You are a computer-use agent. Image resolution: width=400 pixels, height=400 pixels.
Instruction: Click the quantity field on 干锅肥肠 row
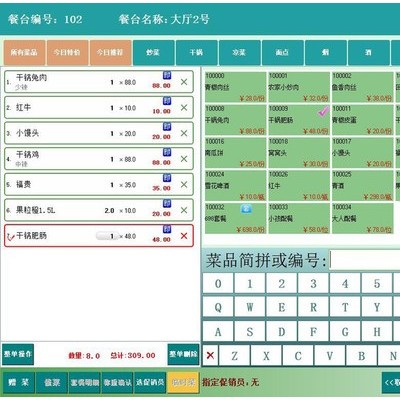[x=107, y=236]
